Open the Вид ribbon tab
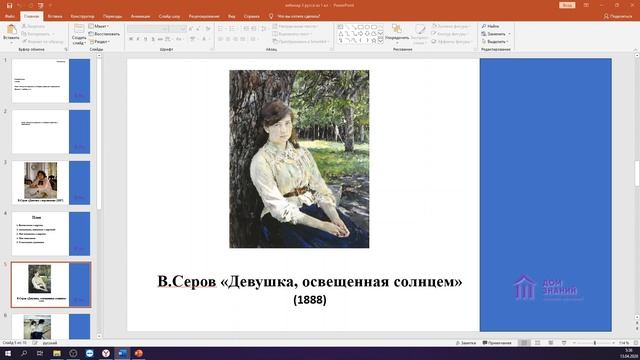Screen dimensions: 640x360 click(231, 16)
